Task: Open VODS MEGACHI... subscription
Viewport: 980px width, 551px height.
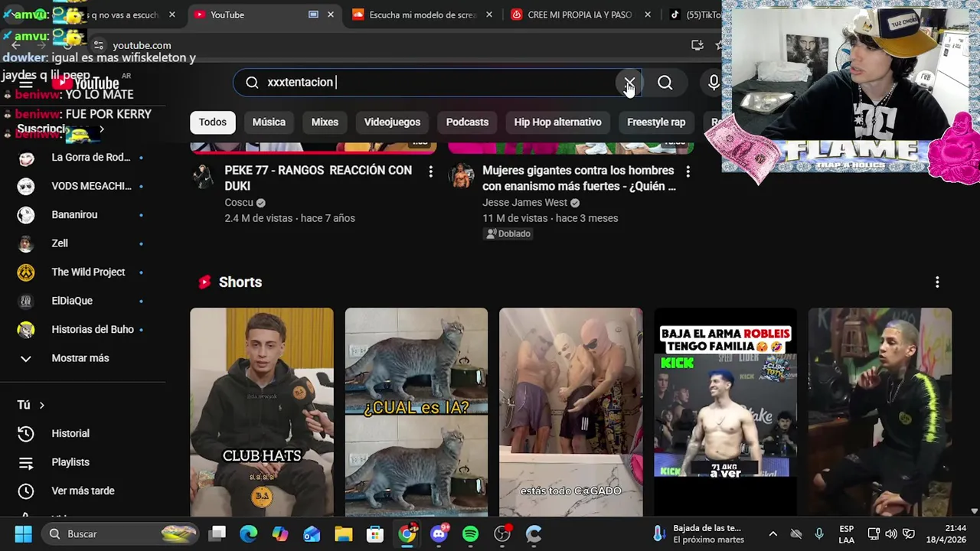Action: tap(83, 186)
